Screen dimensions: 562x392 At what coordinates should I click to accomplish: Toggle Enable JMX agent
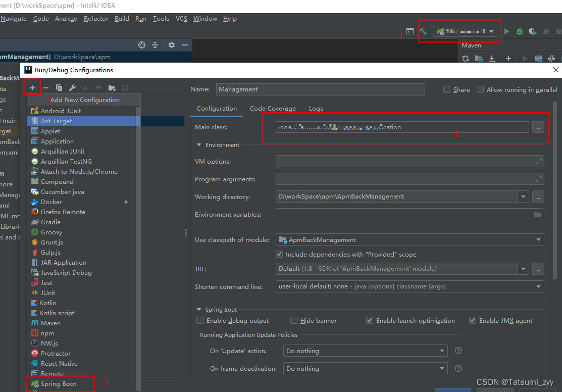tap(473, 320)
